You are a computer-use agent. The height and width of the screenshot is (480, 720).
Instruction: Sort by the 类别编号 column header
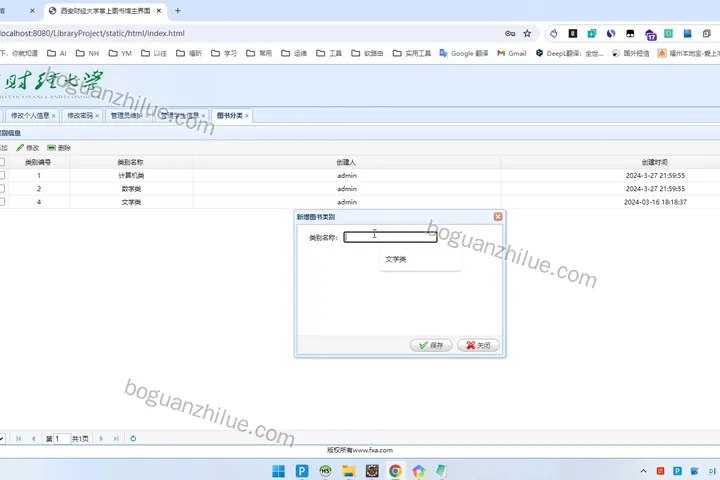(38, 162)
